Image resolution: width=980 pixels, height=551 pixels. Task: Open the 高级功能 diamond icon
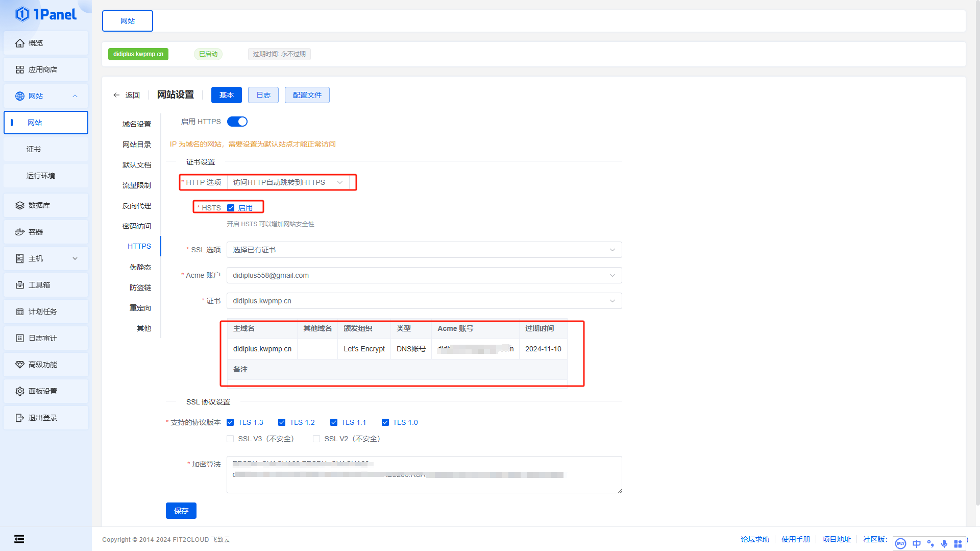click(x=20, y=365)
